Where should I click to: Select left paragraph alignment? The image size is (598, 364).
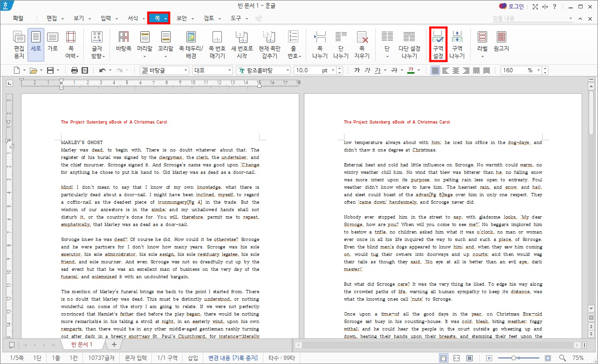(445, 70)
